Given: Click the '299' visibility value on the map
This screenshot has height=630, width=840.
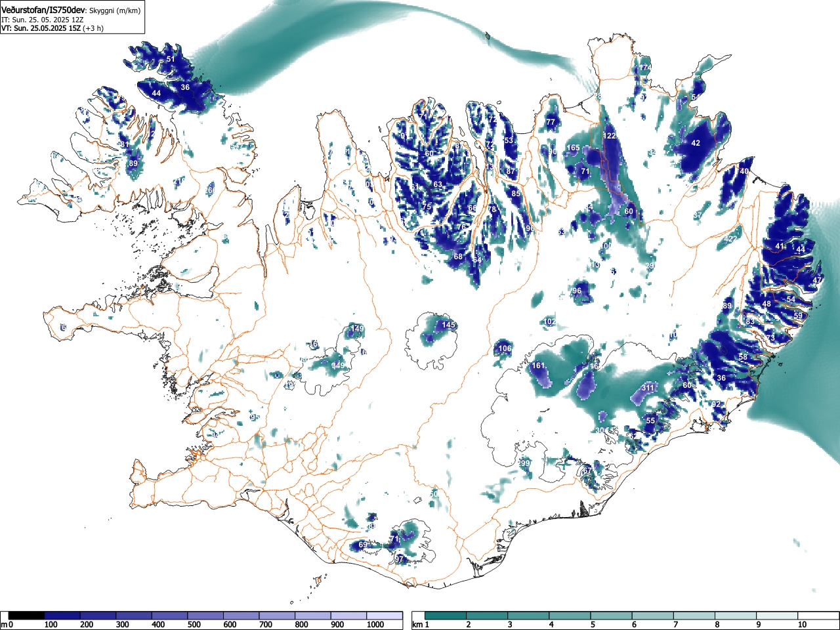Looking at the screenshot, I should (x=523, y=463).
